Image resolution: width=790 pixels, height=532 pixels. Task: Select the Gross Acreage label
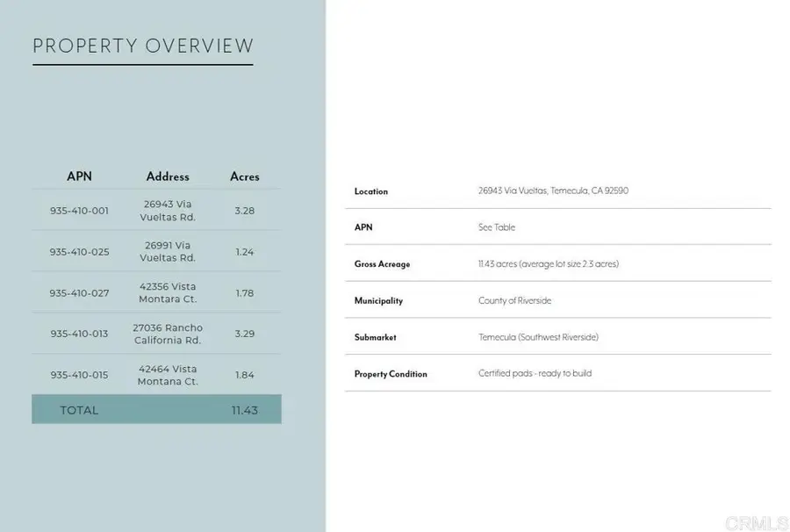point(382,264)
